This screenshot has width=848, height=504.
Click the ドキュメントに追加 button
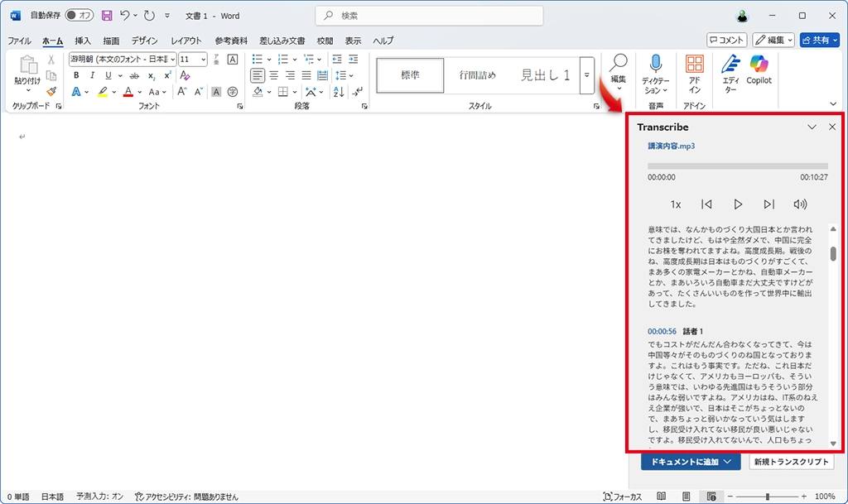tap(690, 462)
